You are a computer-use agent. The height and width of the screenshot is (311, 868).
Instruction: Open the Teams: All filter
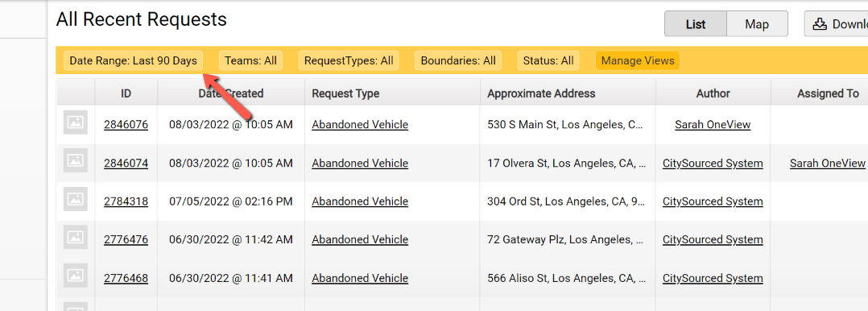point(250,60)
